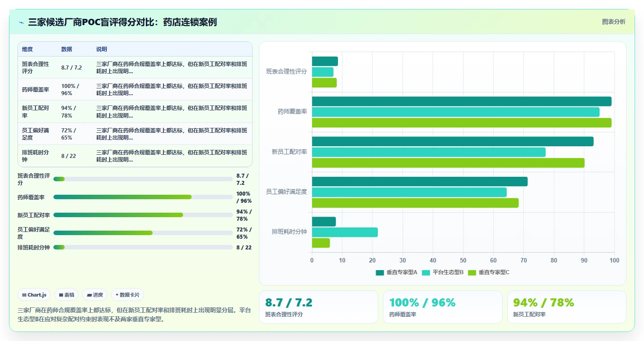Viewport: 644px width, 341px height.
Task: Click the 药师覆盖率 chart y-axis label
Action: coord(292,112)
